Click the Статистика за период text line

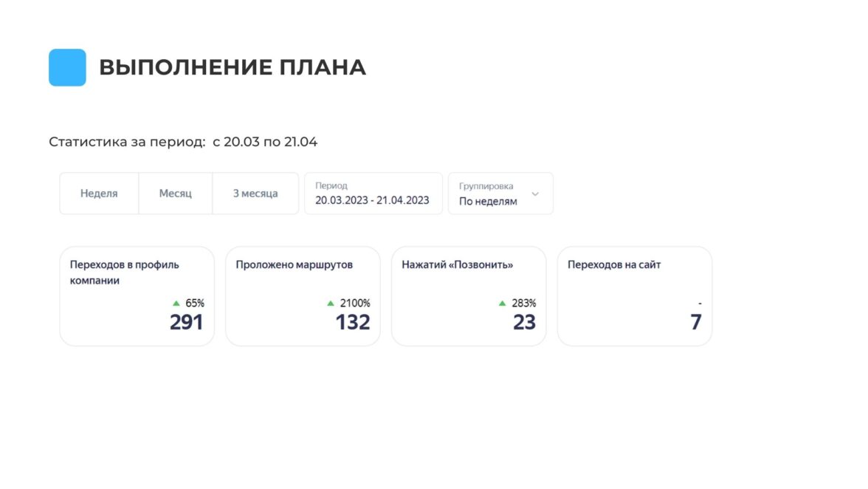pos(183,142)
